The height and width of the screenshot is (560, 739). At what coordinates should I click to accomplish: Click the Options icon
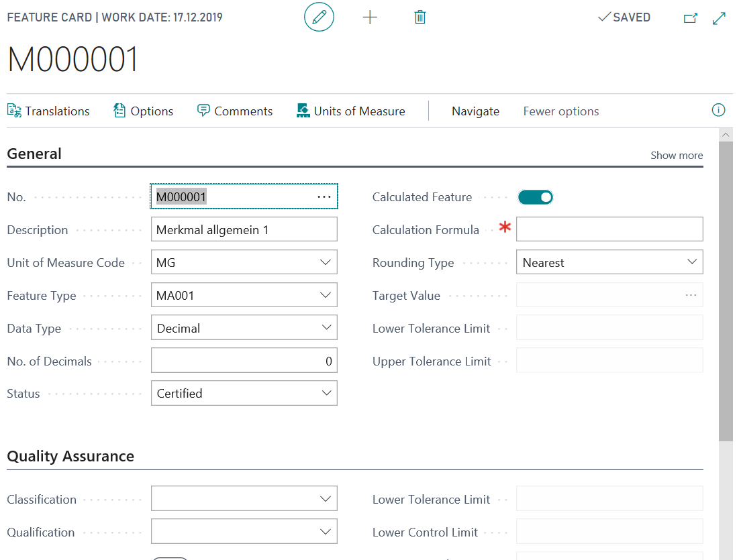pos(119,111)
